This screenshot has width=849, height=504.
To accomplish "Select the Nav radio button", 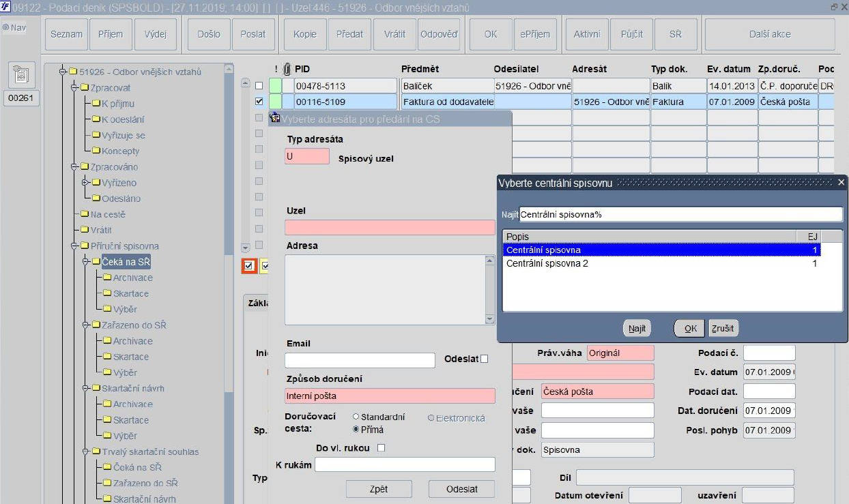I will pos(5,28).
